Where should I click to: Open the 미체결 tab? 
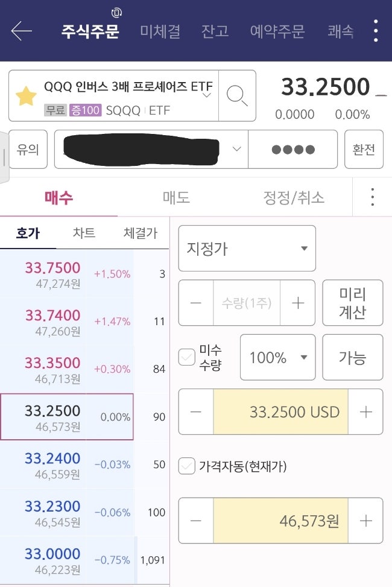click(160, 31)
